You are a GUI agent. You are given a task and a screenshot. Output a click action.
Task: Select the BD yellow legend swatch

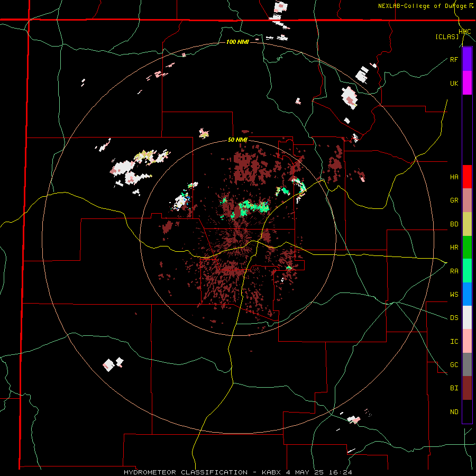467,224
